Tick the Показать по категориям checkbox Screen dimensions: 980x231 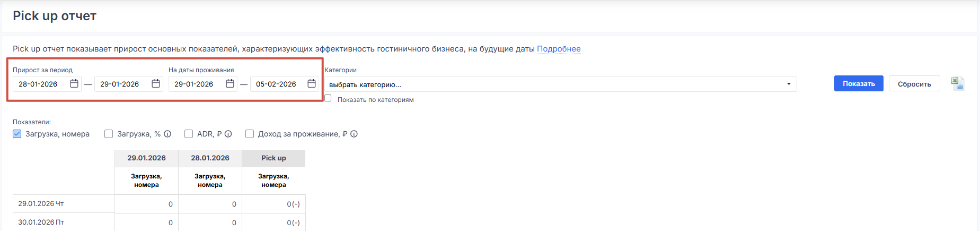pyautogui.click(x=328, y=98)
